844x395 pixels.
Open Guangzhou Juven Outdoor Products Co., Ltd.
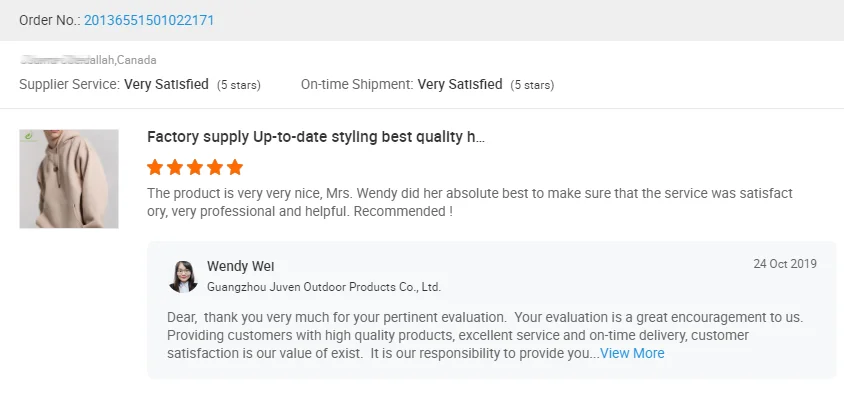pos(324,287)
